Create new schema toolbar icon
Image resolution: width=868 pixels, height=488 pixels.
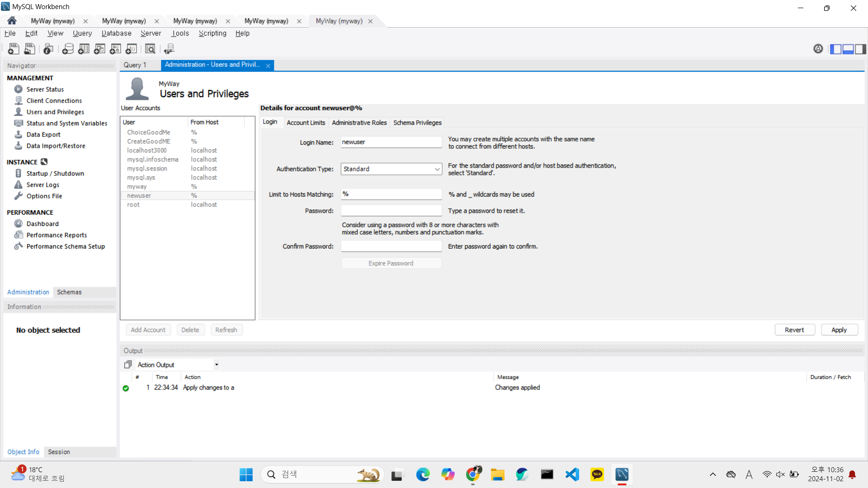click(x=68, y=49)
